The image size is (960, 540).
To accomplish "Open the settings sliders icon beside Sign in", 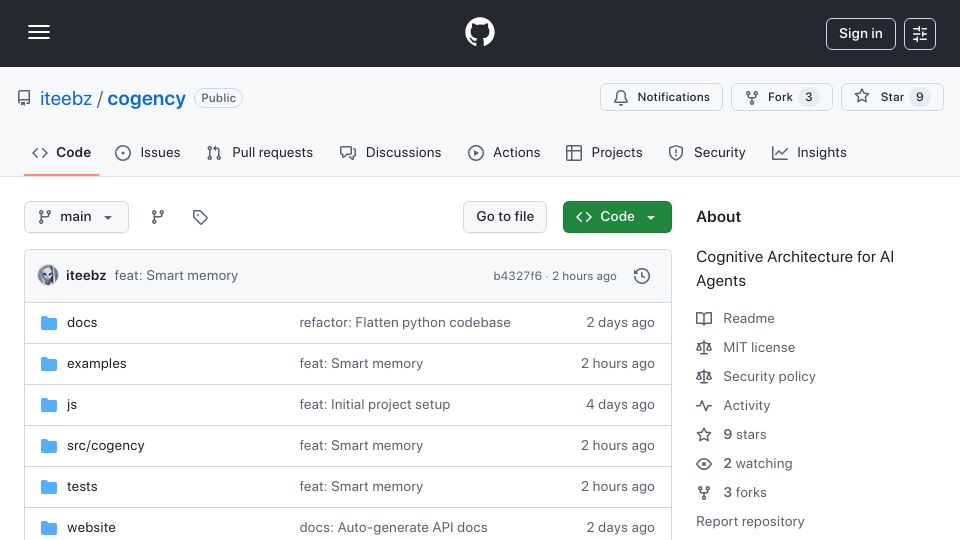I will pos(920,34).
